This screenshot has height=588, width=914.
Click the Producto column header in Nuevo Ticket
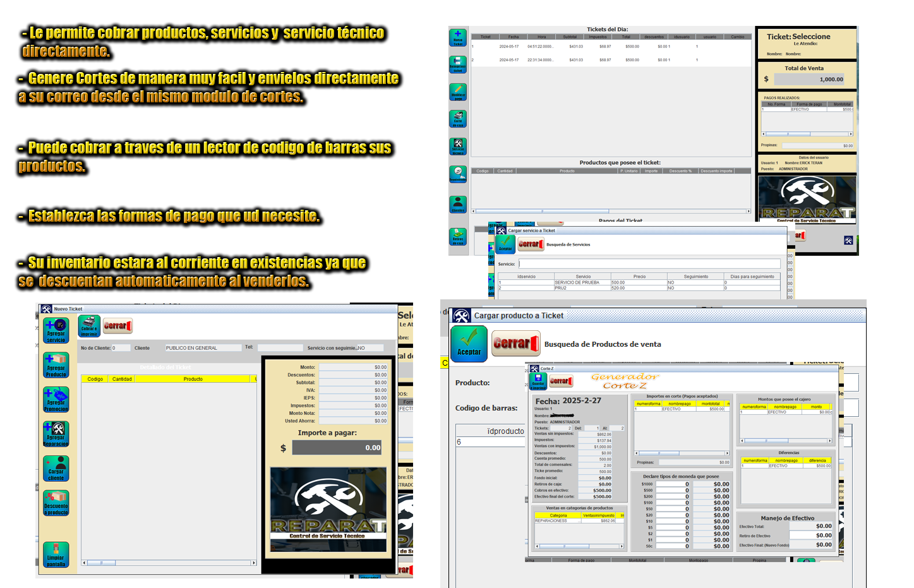click(193, 379)
